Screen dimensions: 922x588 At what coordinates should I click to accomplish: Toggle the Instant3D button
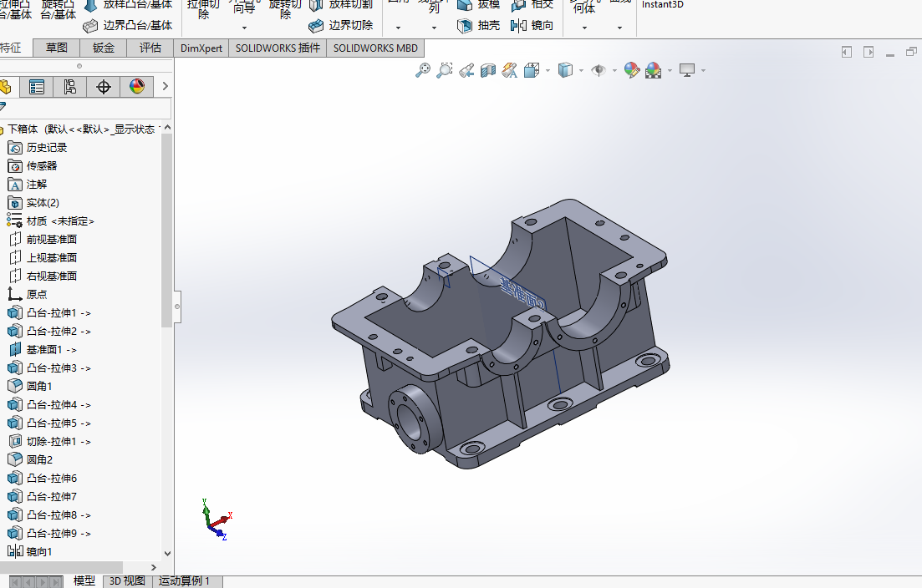[663, 5]
